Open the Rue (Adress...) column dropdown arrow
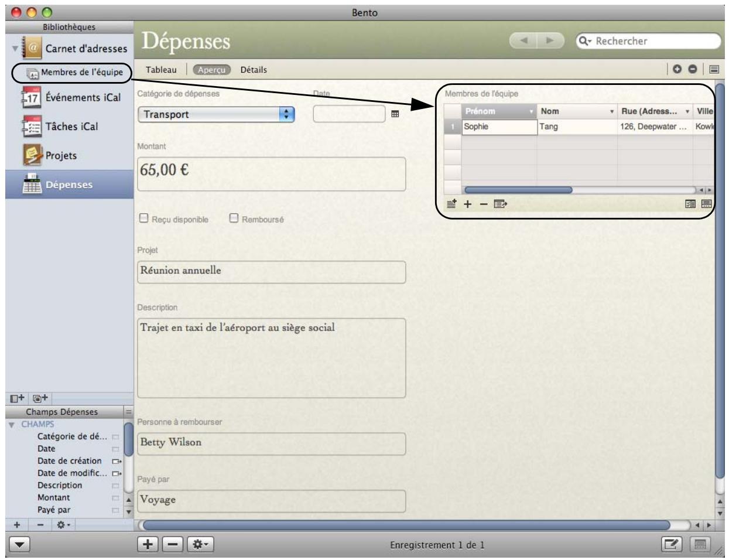This screenshot has height=560, width=729. point(687,111)
